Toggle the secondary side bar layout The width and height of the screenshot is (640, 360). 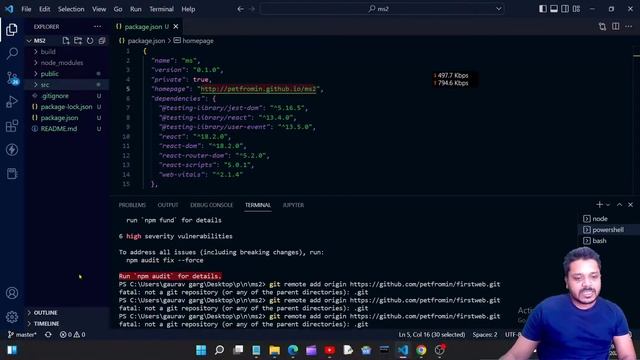point(565,9)
